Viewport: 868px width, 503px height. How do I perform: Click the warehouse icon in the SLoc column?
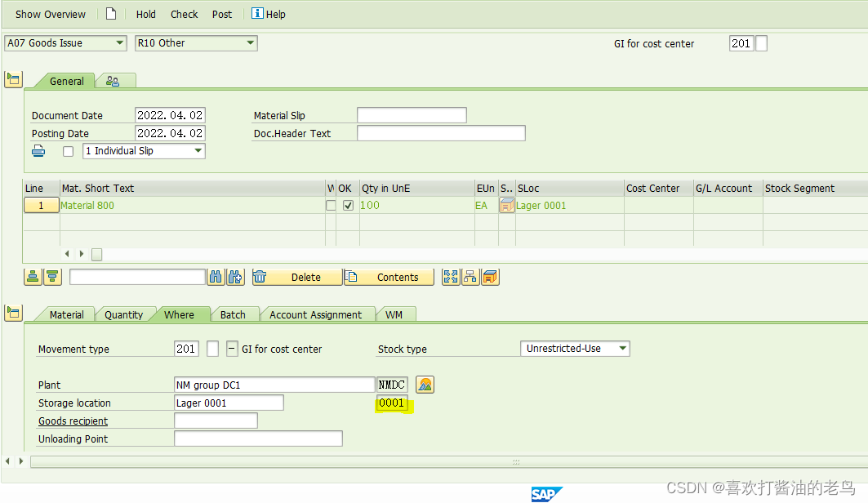505,205
